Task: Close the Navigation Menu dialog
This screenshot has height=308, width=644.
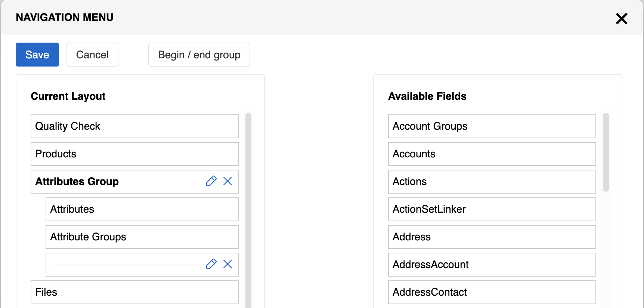Action: [622, 18]
